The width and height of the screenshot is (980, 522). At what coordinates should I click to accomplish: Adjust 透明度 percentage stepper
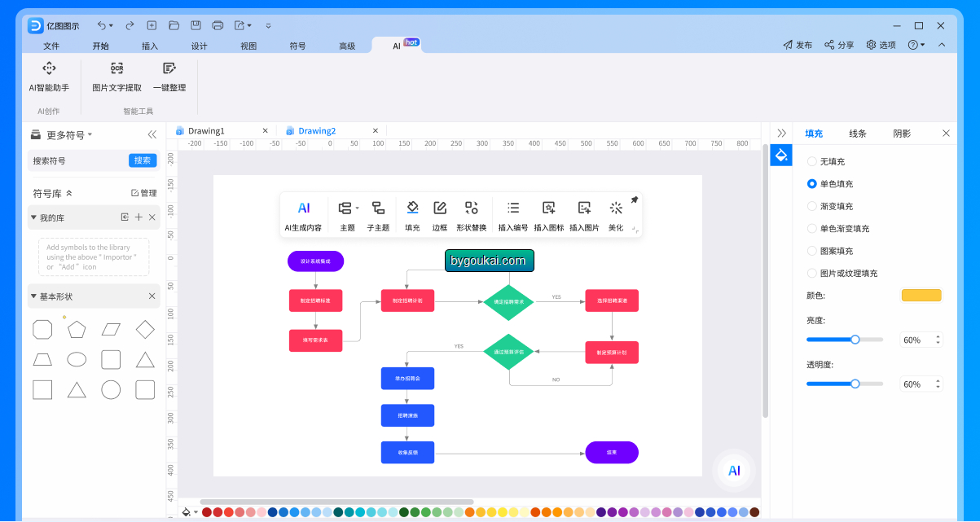[x=937, y=384]
